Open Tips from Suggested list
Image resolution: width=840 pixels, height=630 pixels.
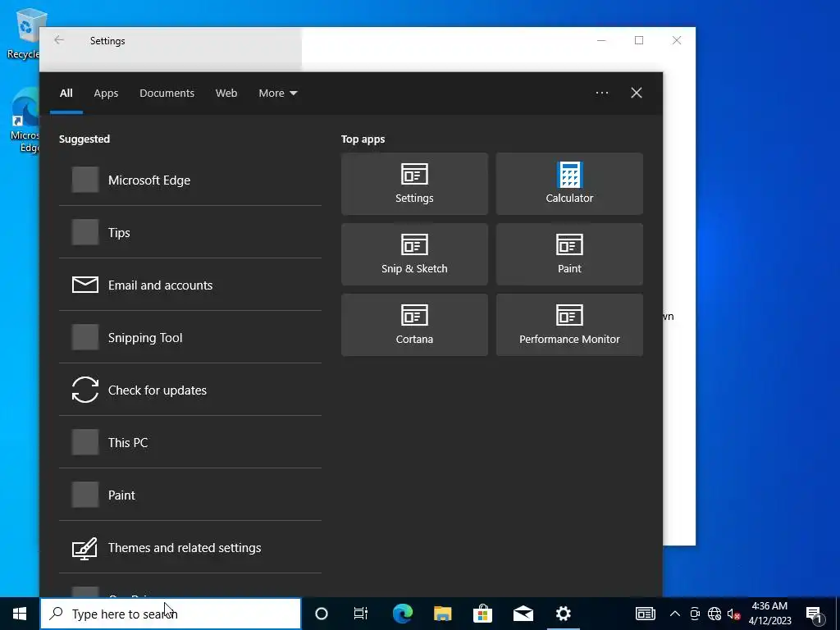pyautogui.click(x=190, y=232)
